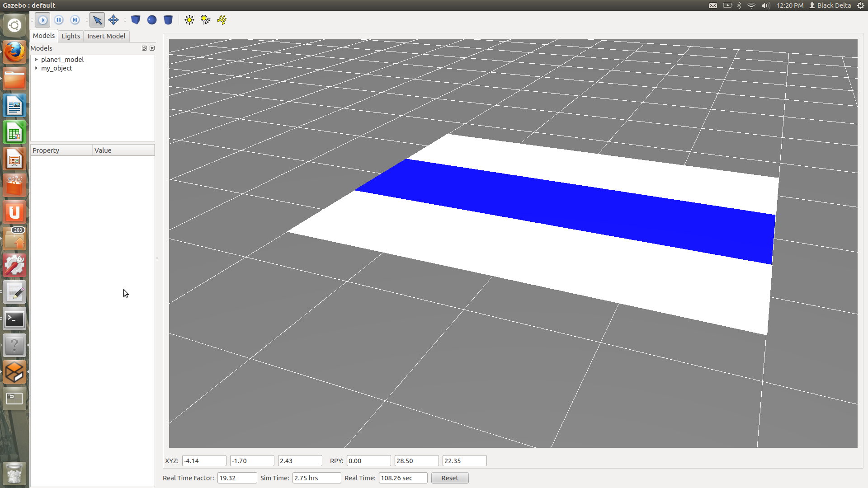This screenshot has width=868, height=488.
Task: Add a point light
Action: [189, 20]
